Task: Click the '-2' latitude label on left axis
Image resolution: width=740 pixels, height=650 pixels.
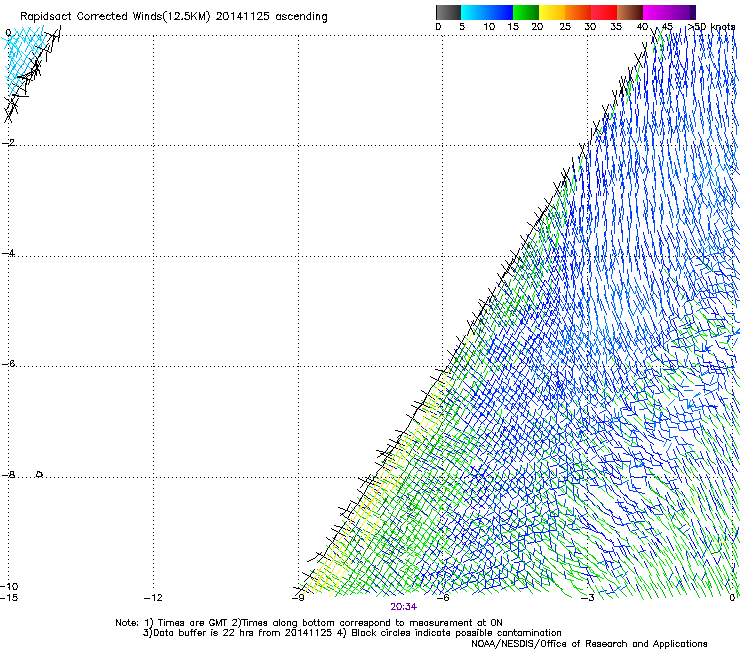Action: coord(8,143)
